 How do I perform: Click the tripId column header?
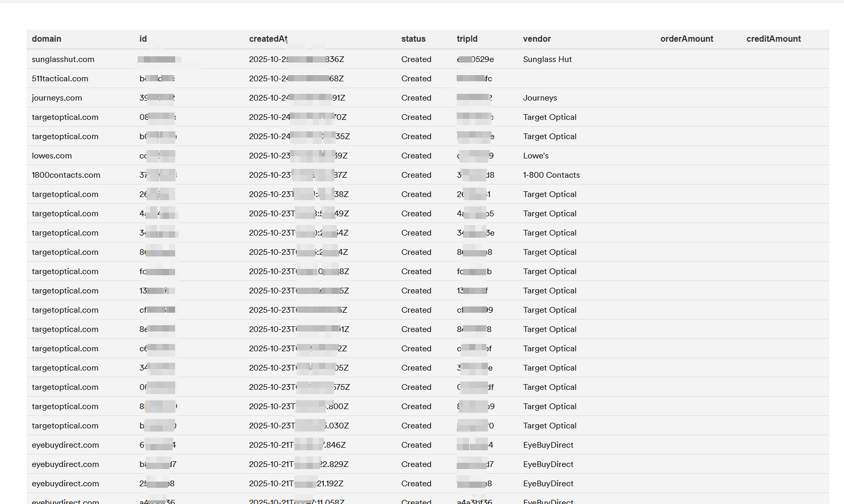[x=467, y=39]
